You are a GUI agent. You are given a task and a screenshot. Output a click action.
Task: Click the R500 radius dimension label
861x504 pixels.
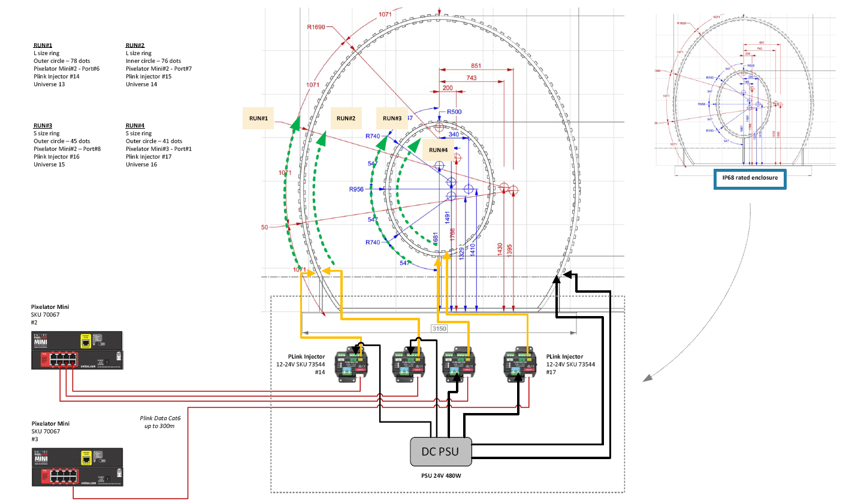click(x=454, y=112)
